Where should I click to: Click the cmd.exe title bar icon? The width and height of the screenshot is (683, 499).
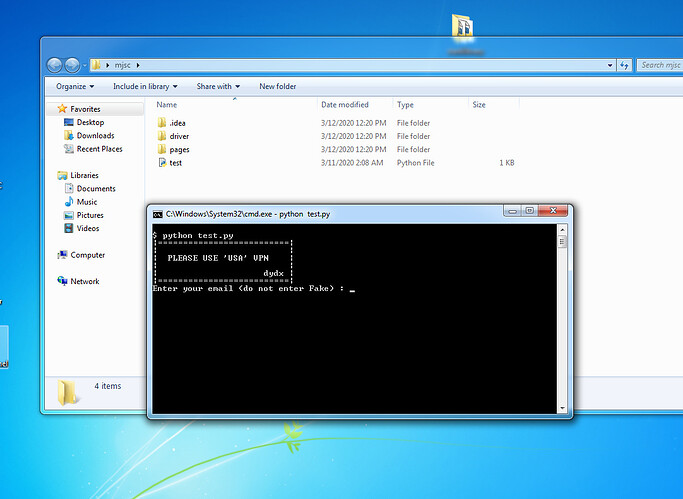click(158, 213)
